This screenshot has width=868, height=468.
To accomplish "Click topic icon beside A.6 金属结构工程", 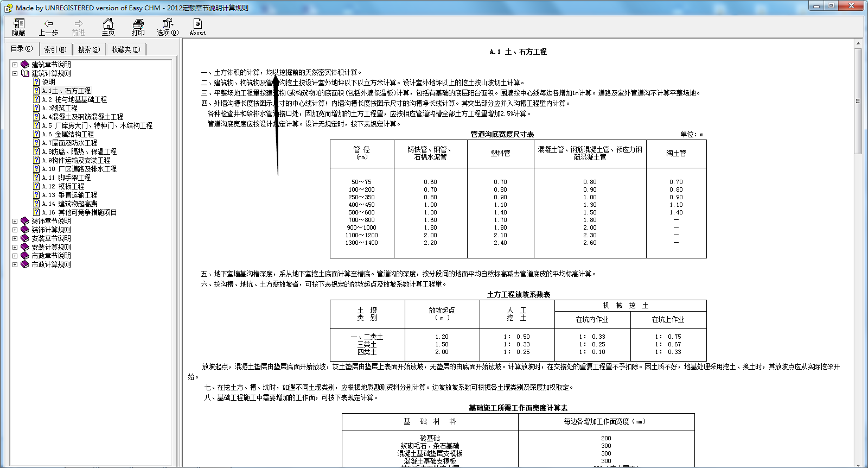I will point(36,134).
